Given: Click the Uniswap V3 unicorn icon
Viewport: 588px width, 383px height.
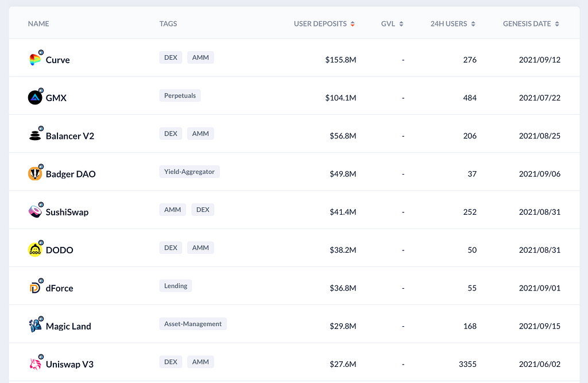Looking at the screenshot, I should [x=35, y=363].
